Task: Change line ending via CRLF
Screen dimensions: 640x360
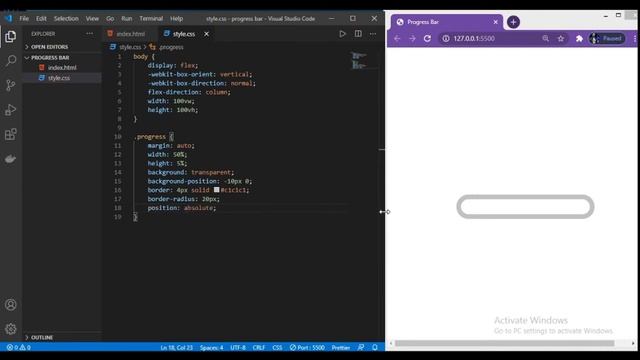Action: click(259, 347)
